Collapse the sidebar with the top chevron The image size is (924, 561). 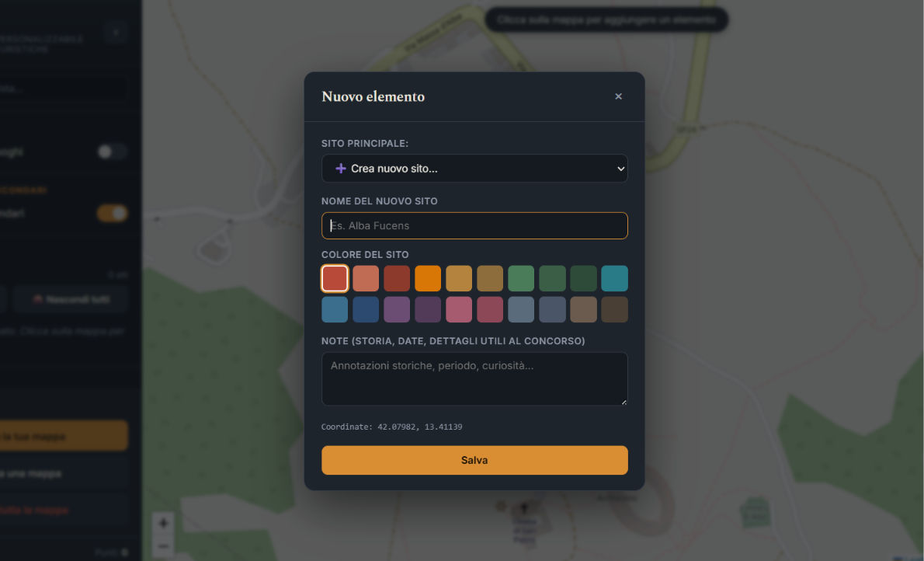116,33
